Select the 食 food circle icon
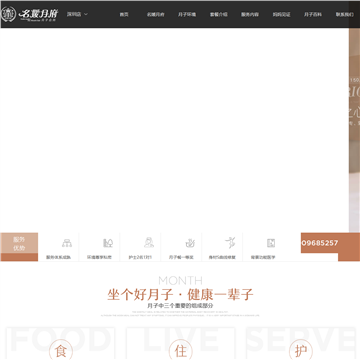 pos(61,350)
